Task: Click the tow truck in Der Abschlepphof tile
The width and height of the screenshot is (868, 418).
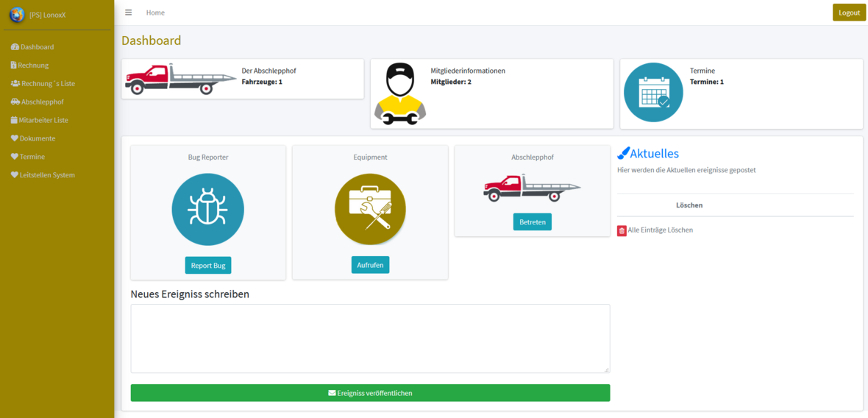Action: pos(170,79)
